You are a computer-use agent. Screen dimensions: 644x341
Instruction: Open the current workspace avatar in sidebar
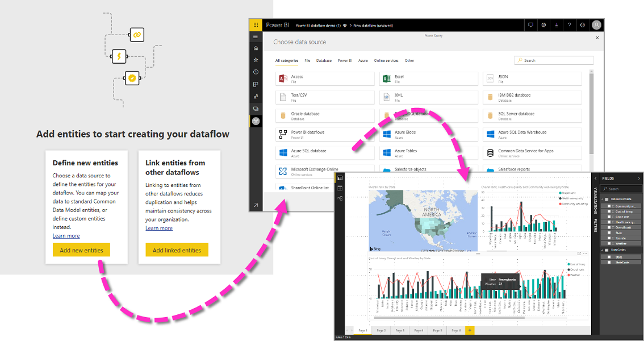pos(256,121)
